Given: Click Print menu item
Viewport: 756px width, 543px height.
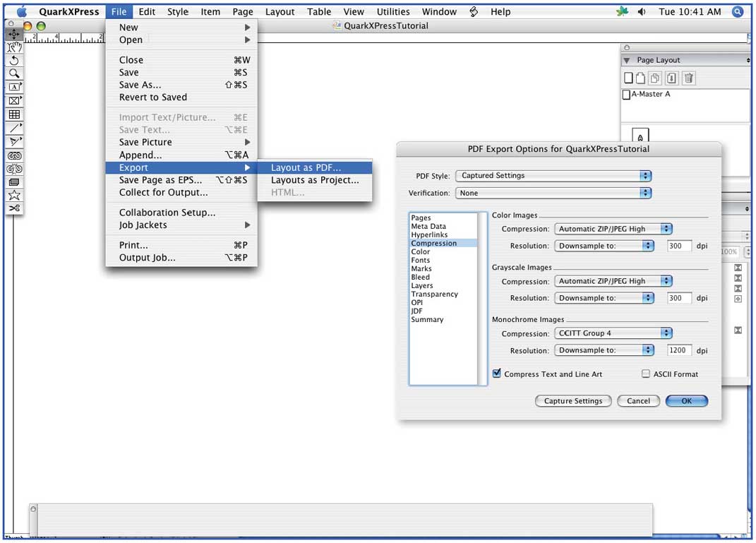Looking at the screenshot, I should [x=181, y=245].
